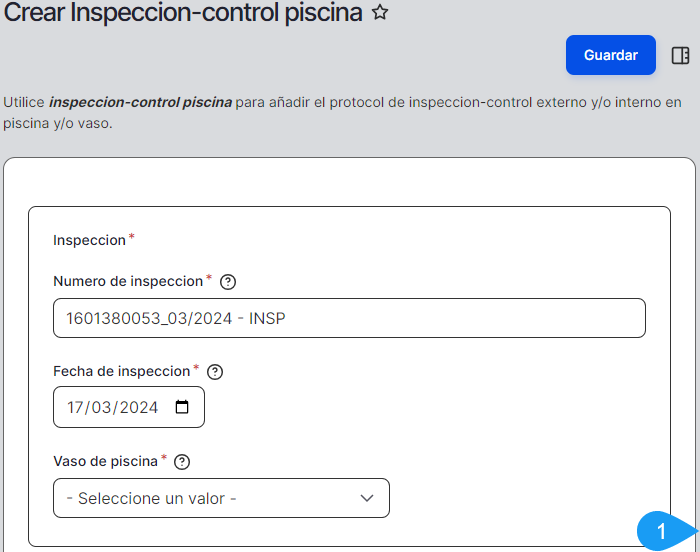Select the day "17" in the date field

(76, 408)
